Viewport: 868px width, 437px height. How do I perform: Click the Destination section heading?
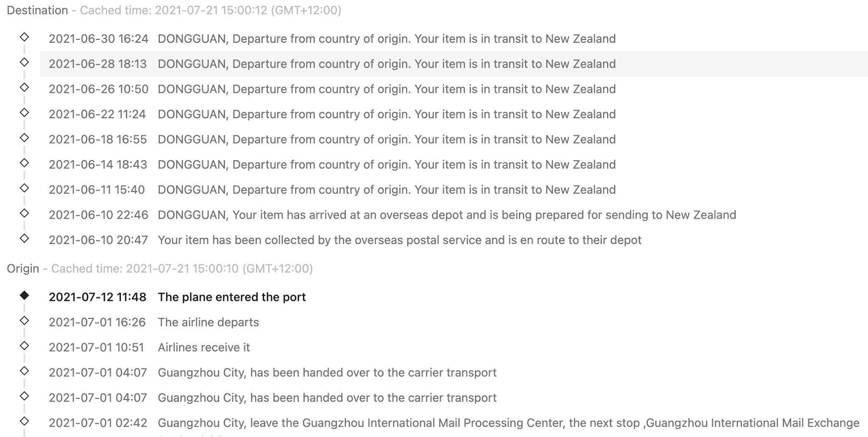point(37,10)
